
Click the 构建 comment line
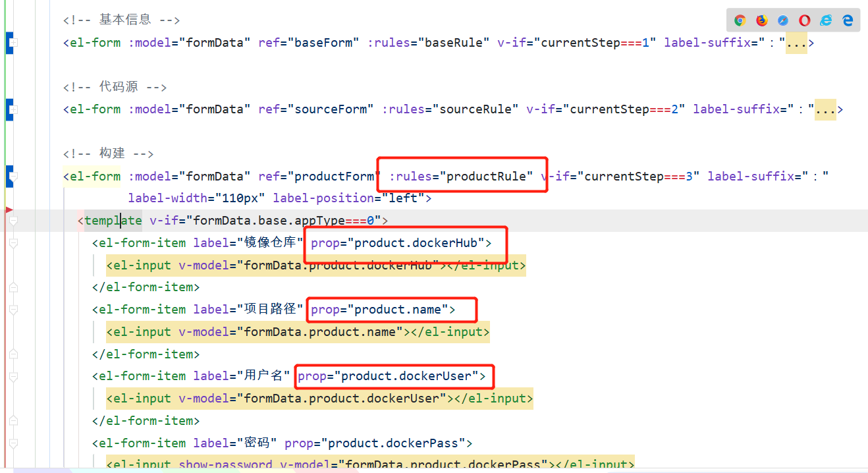point(108,153)
